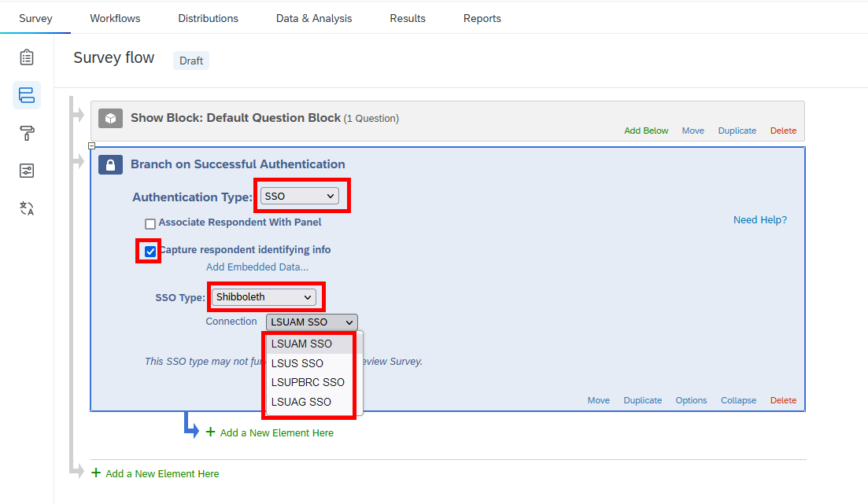Screen dimensions: 868x504
Task: Open the Look and feel paint roller icon
Action: click(27, 133)
